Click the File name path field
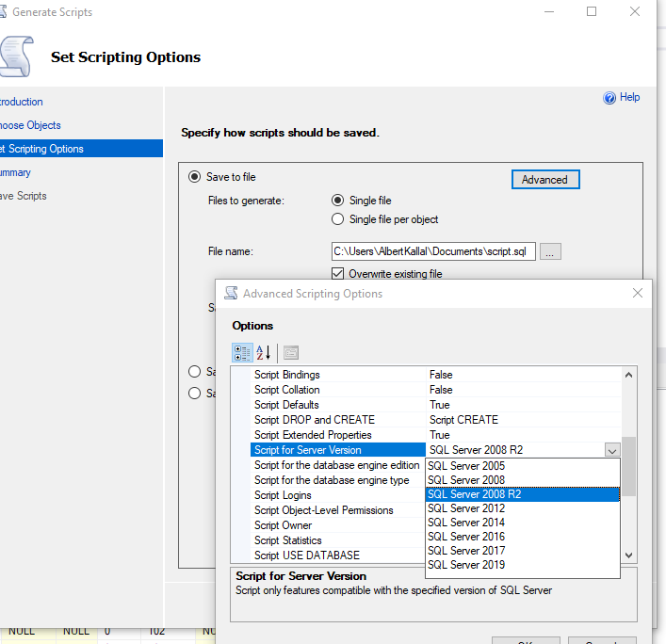 coord(433,251)
